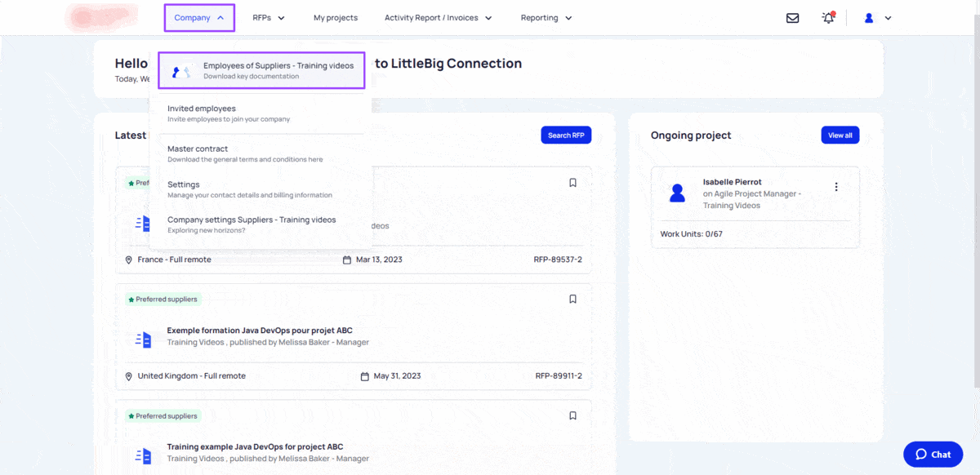Click the May 31, 2023 date text
980x475 pixels.
397,376
